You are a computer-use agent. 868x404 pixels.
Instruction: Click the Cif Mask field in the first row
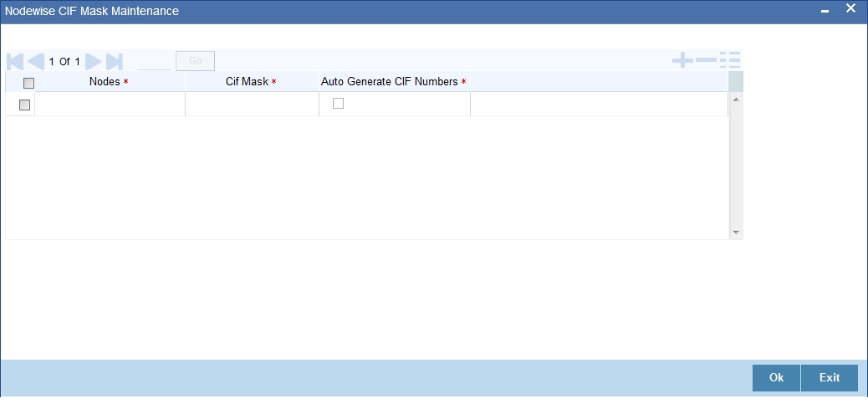(252, 104)
